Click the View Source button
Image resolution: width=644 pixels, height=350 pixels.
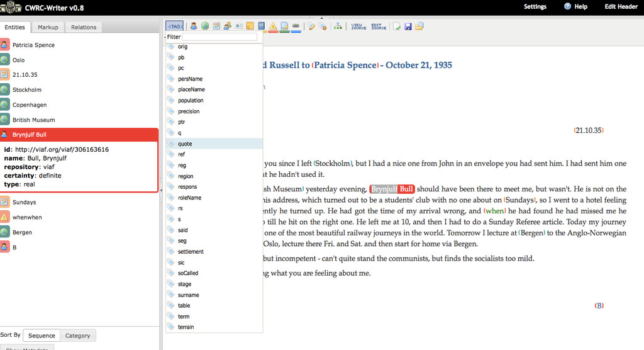358,26
